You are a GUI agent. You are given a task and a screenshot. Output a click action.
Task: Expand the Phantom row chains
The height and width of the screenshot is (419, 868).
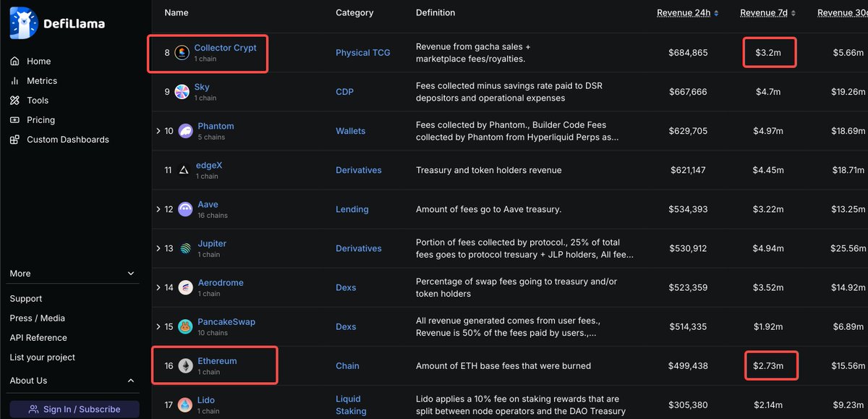[x=158, y=131]
